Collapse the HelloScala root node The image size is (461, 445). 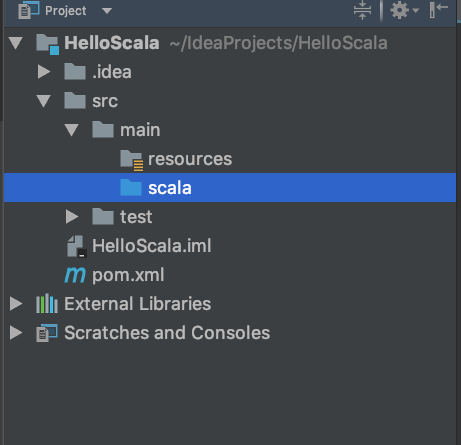[x=16, y=43]
